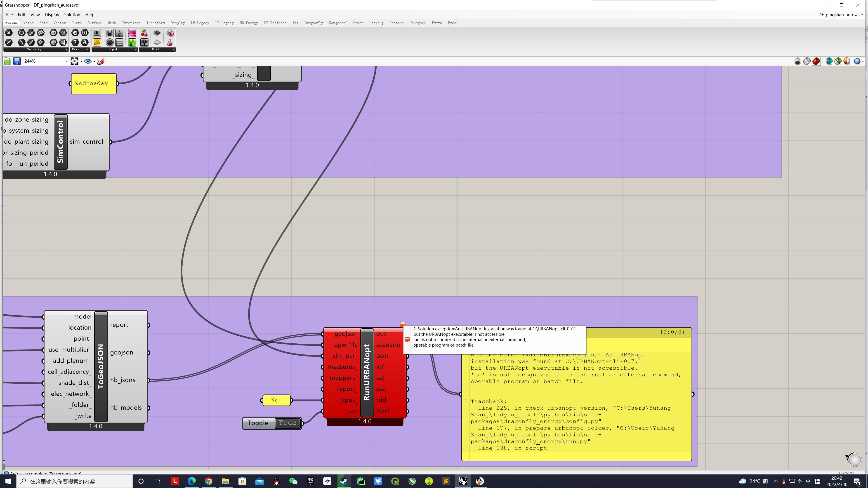The height and width of the screenshot is (488, 868).
Task: Select the Vector parameter icon
Action: click(9, 42)
